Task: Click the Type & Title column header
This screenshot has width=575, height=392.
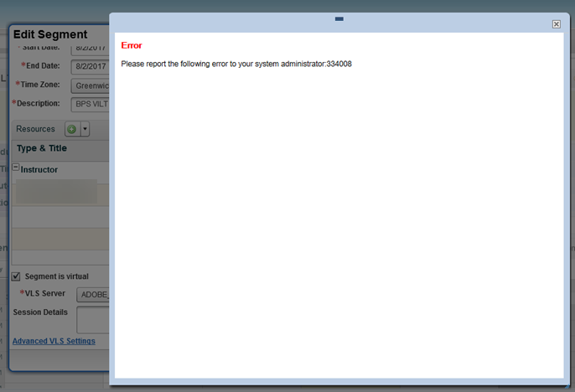Action: coord(42,148)
